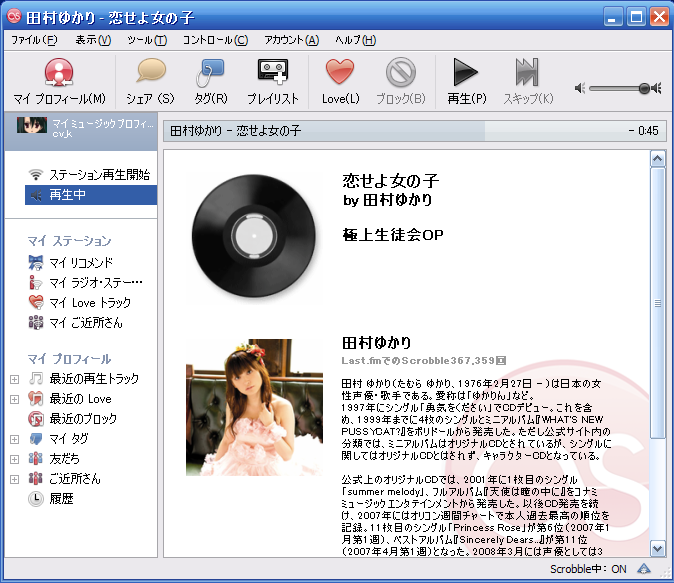Screen dimensions: 674x583
Task: Click the radio signal icon beside ステーション再生開始
Action: click(x=36, y=175)
